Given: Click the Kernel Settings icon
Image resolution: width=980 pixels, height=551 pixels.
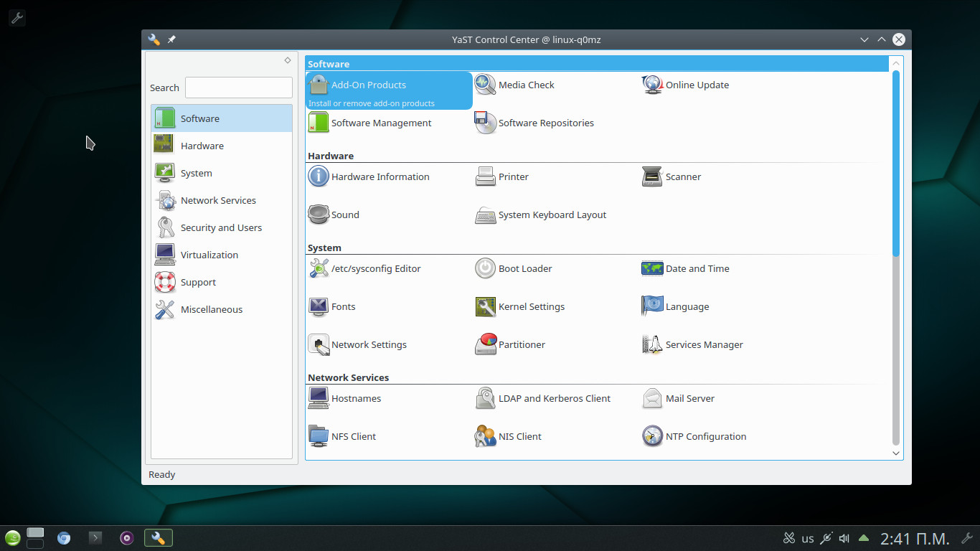Looking at the screenshot, I should click(486, 306).
